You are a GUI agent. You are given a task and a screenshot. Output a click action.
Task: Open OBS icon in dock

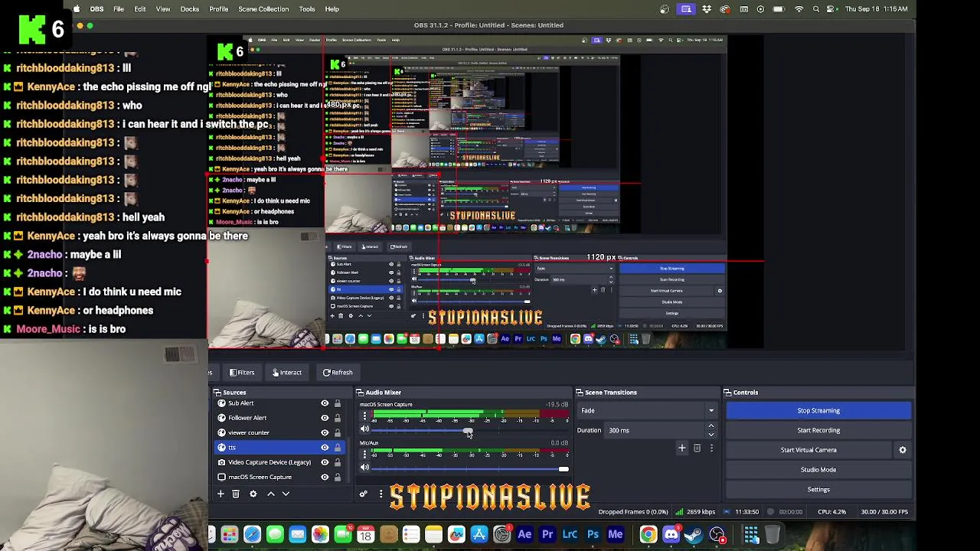click(x=717, y=534)
